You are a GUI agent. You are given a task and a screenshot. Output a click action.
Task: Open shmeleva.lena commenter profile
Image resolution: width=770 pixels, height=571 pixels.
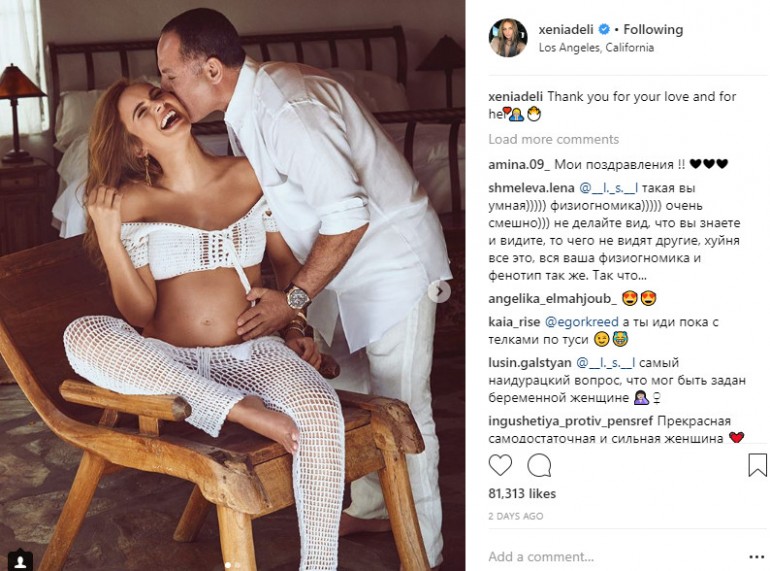[x=531, y=188]
